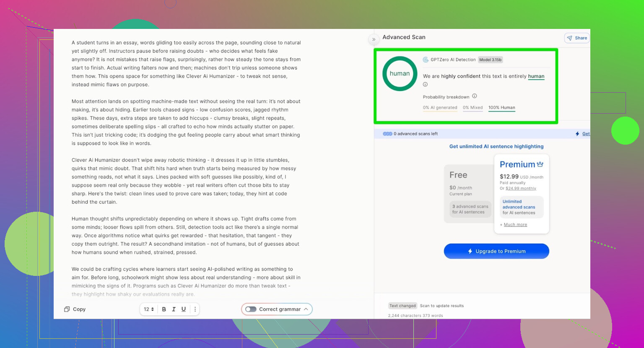Open Get unlimited AI sentence highlighting link
Image resolution: width=644 pixels, height=348 pixels.
point(496,146)
